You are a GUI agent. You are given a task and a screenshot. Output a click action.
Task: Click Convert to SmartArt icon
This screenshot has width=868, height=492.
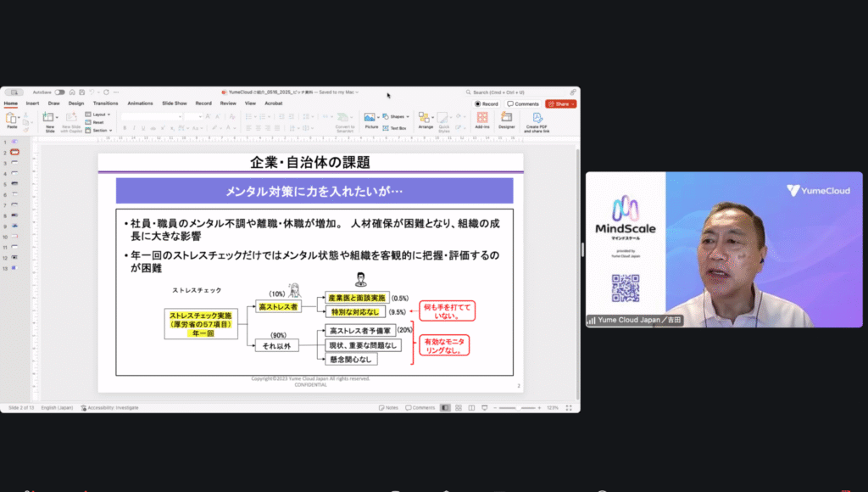coord(343,117)
